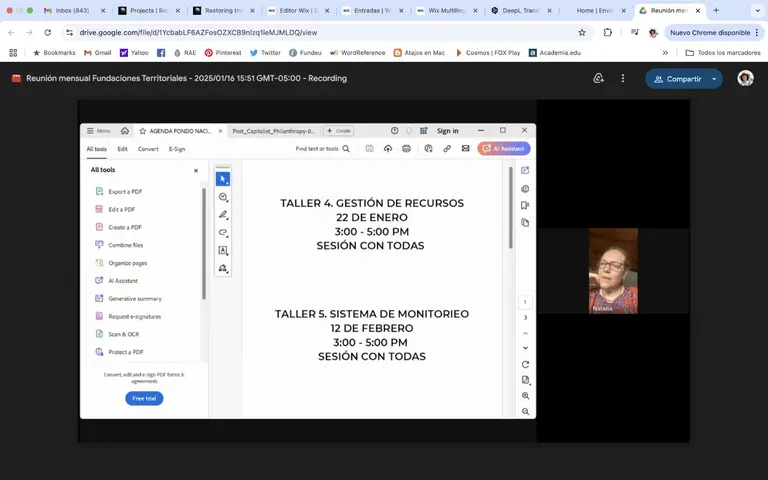Image resolution: width=768 pixels, height=480 pixels.
Task: Open the Gmail bookmark
Action: click(97, 52)
